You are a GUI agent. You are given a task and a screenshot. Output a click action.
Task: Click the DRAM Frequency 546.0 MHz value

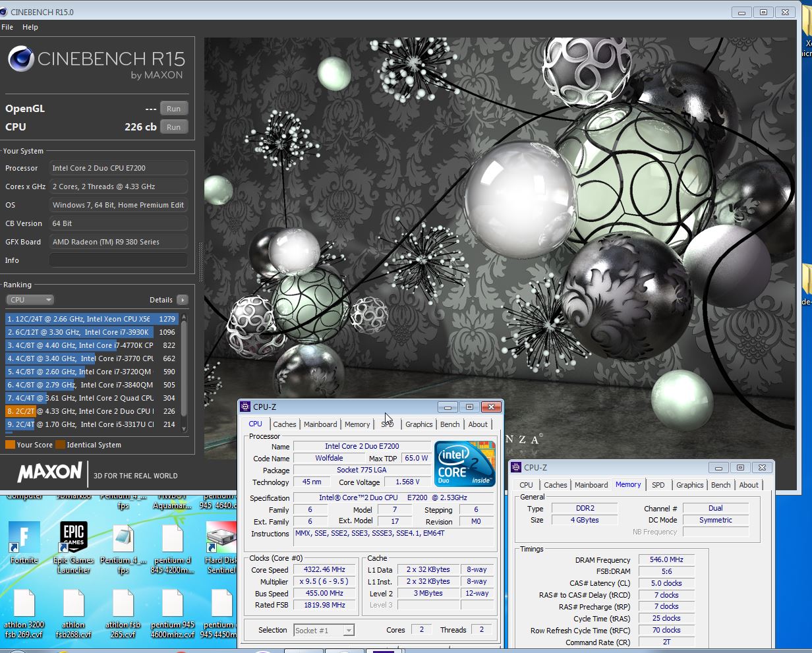(x=666, y=559)
